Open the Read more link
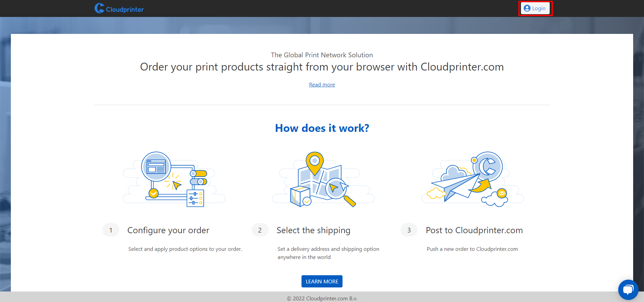Viewport: 644px width, 302px height. (x=322, y=85)
